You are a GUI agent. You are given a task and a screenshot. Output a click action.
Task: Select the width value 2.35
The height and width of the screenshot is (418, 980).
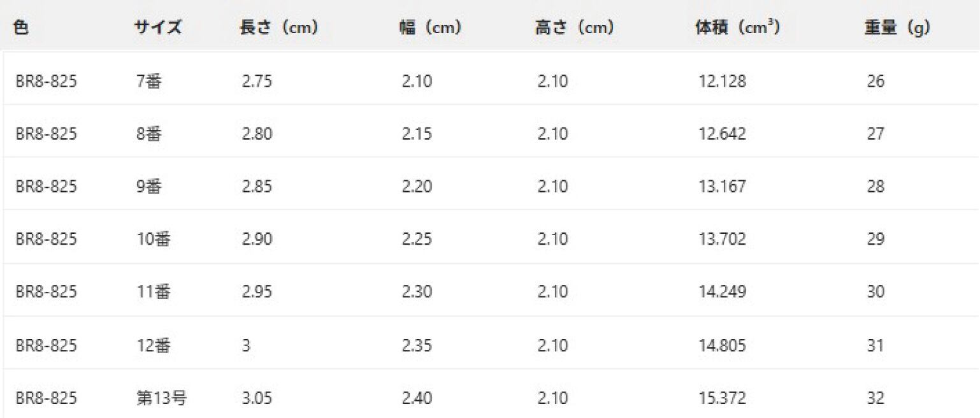(x=417, y=345)
